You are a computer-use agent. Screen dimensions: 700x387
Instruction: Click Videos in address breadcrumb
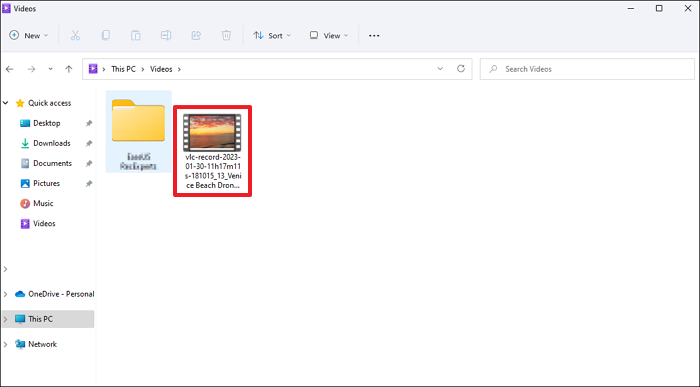(161, 69)
